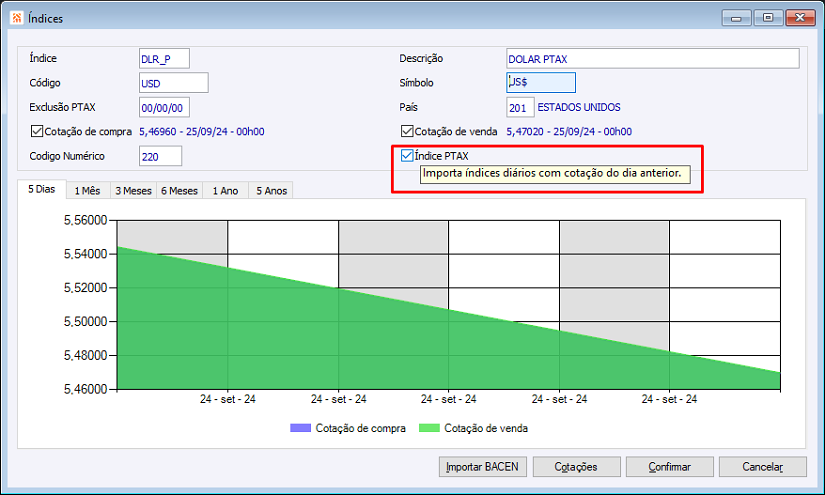
Task: Focus the Código field showing USD
Action: (174, 83)
